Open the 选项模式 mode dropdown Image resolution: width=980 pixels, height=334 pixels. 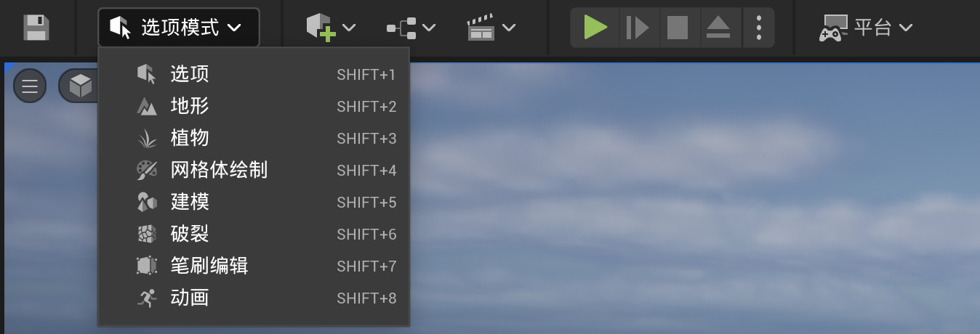pos(178,28)
